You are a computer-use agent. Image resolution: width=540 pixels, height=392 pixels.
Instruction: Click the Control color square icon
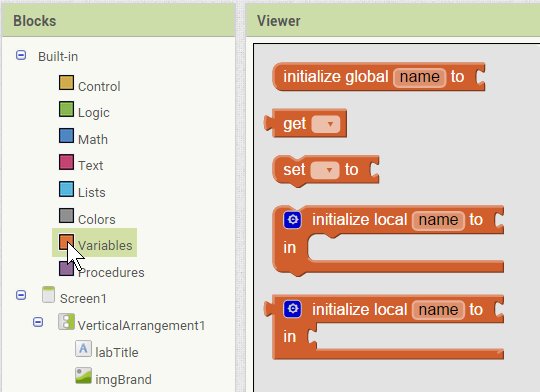point(66,83)
